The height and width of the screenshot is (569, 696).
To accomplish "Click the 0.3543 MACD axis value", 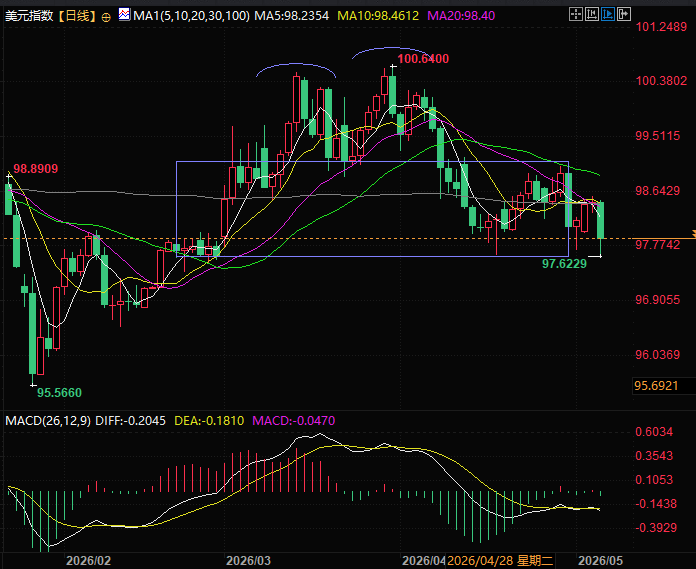I will (654, 456).
